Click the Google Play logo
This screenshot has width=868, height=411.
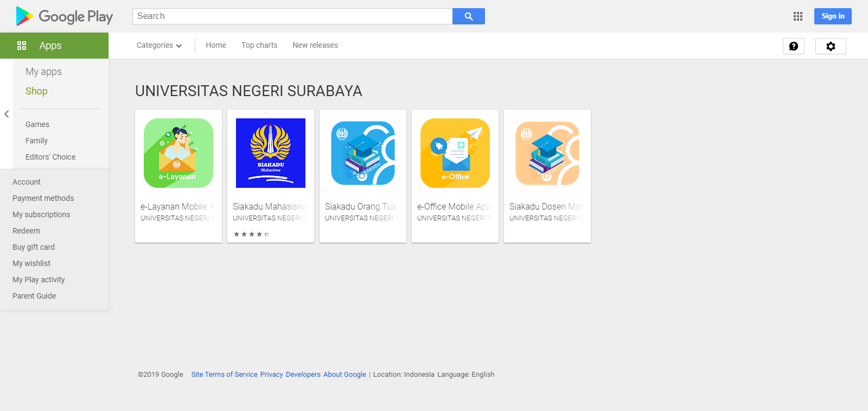[x=65, y=16]
